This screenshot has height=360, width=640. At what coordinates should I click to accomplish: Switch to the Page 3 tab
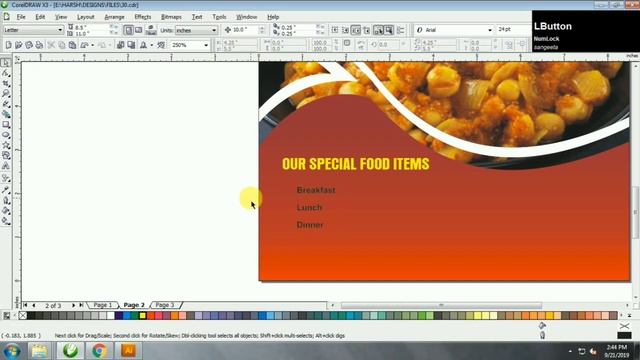pos(165,305)
